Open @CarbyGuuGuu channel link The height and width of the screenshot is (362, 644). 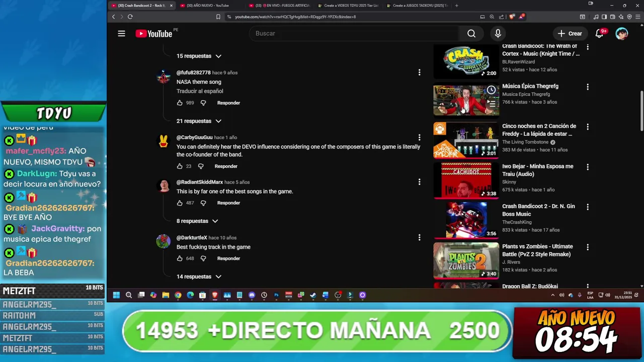pyautogui.click(x=195, y=138)
